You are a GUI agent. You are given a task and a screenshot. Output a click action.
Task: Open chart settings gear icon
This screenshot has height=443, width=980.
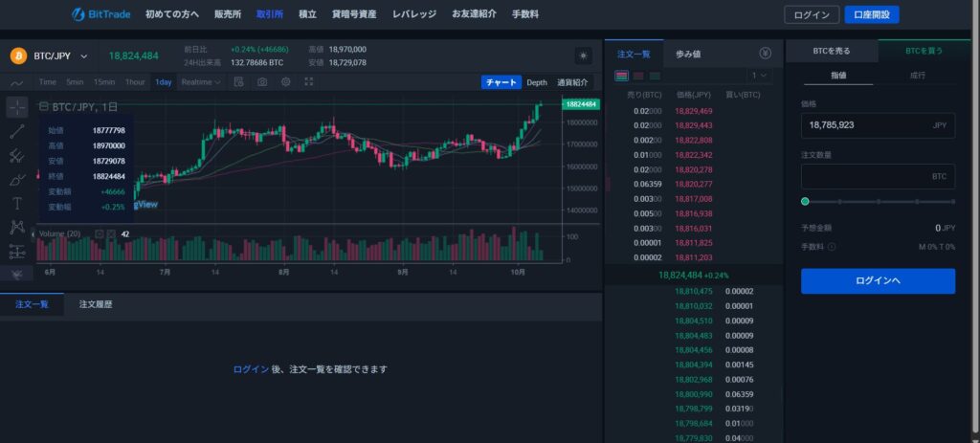coord(285,82)
